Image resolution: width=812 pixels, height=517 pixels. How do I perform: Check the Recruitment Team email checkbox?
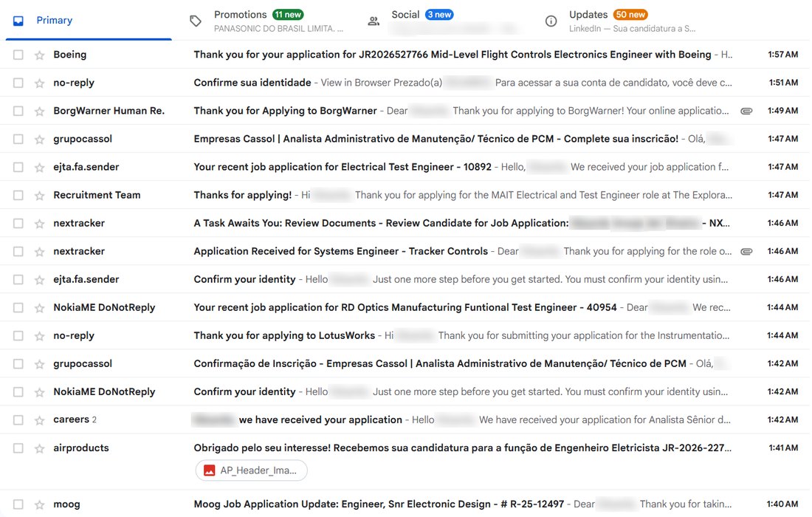pos(18,195)
